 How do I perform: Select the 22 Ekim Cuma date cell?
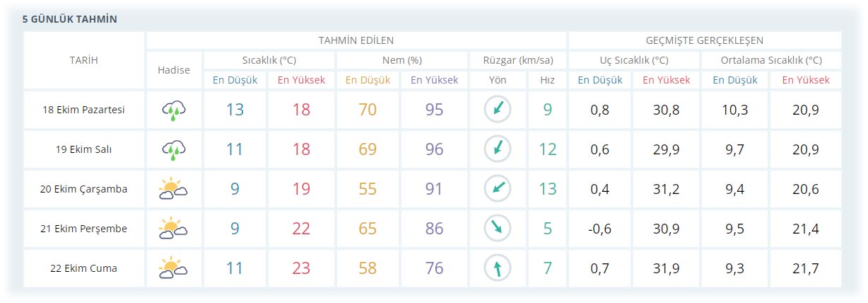[84, 268]
